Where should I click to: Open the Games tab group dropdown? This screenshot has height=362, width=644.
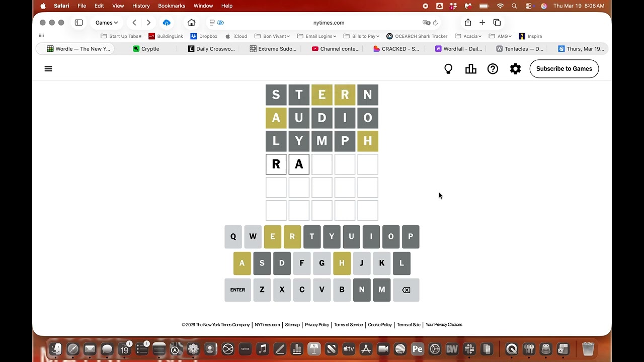click(107, 23)
